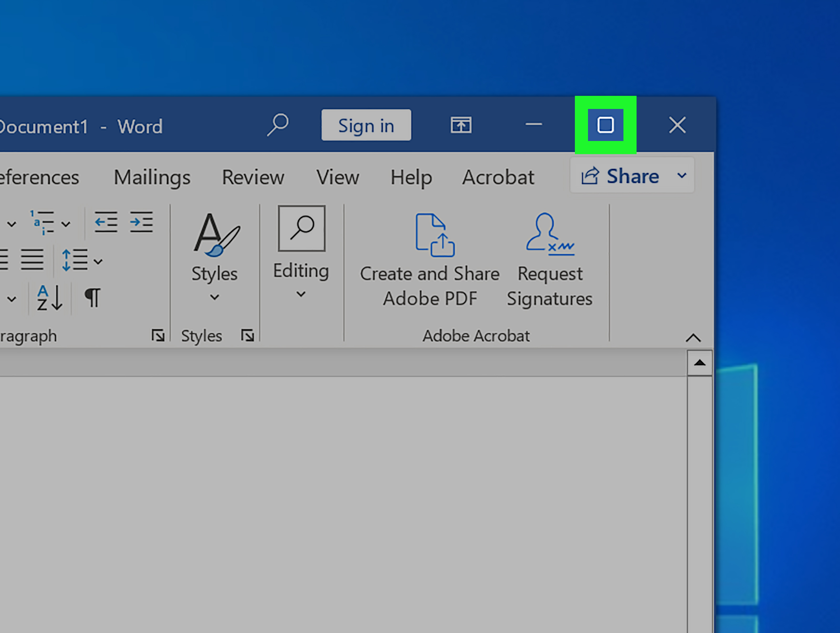
Task: Select the Justify alignment icon
Action: point(32,259)
